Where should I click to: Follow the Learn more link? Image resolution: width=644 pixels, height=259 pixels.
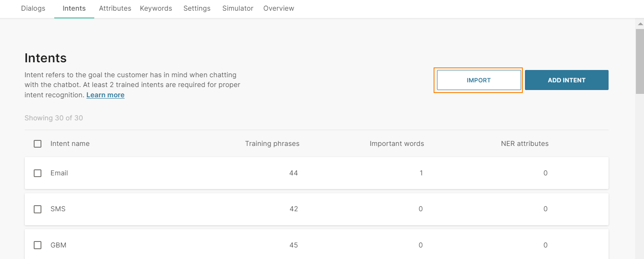pyautogui.click(x=105, y=95)
